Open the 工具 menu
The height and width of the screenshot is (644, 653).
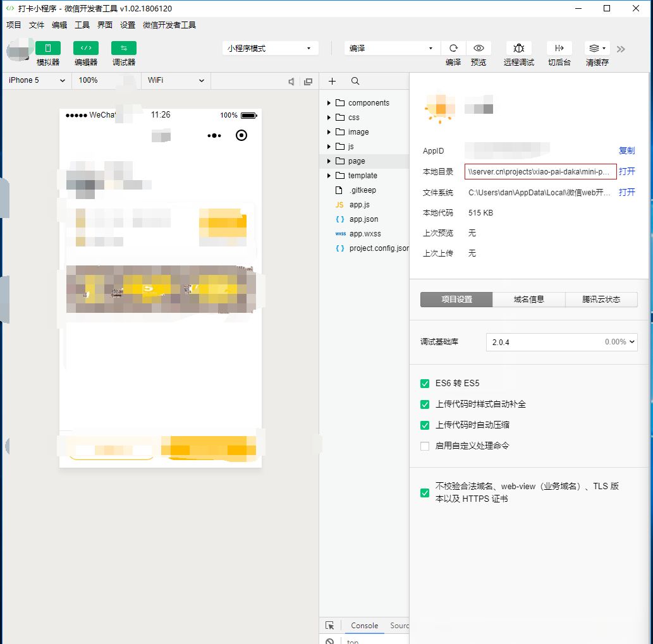point(82,25)
